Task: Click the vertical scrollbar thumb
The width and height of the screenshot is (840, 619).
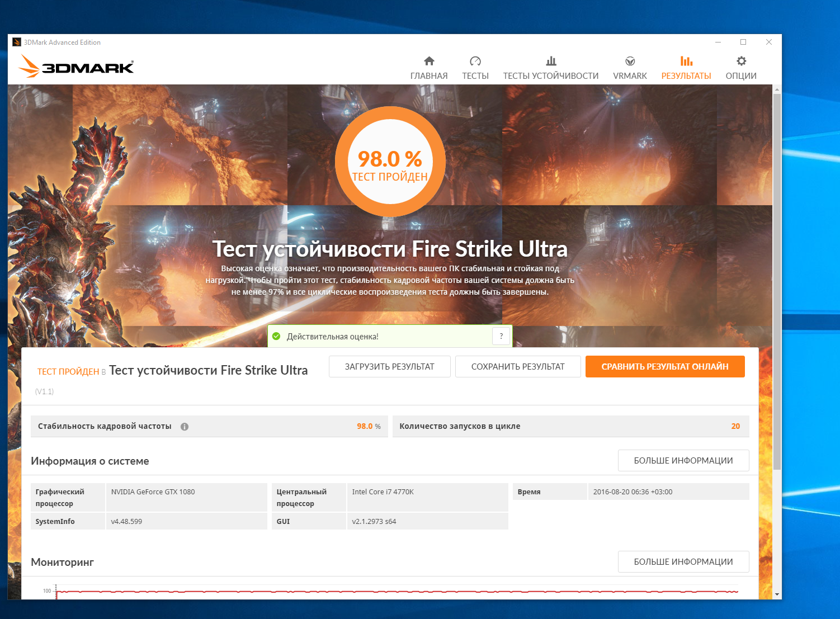Action: click(777, 282)
